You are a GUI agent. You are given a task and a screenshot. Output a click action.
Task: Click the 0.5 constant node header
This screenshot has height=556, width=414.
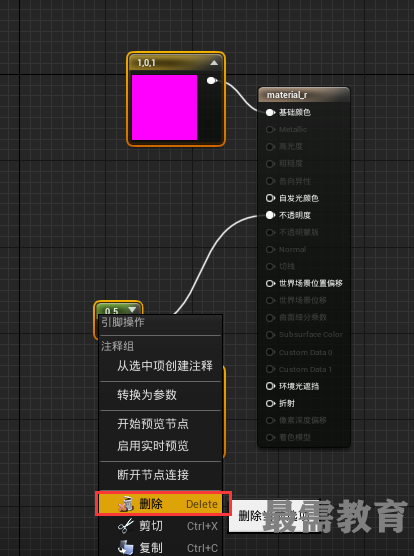tap(118, 308)
